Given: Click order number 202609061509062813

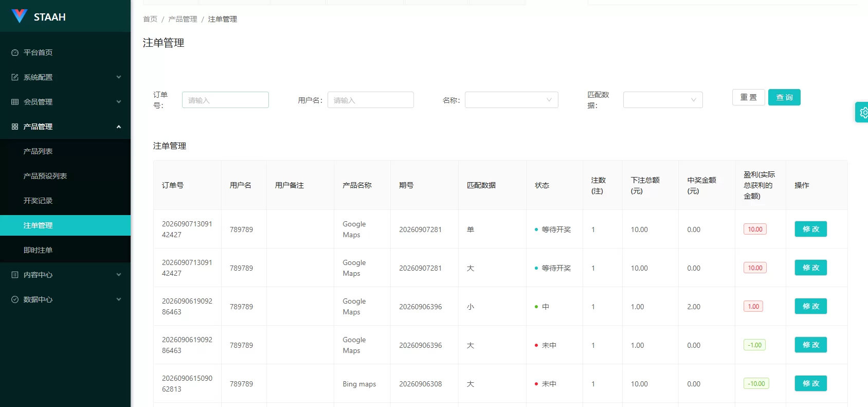Looking at the screenshot, I should pyautogui.click(x=187, y=383).
